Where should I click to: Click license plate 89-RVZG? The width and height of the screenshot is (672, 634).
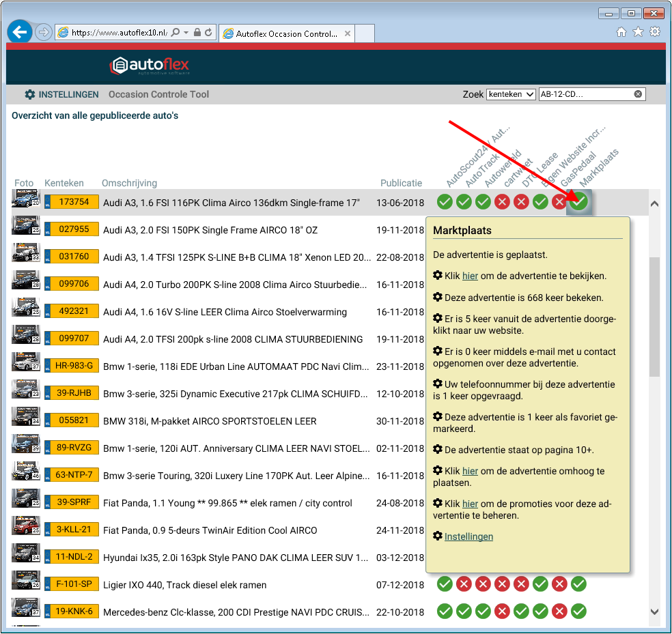coord(72,448)
